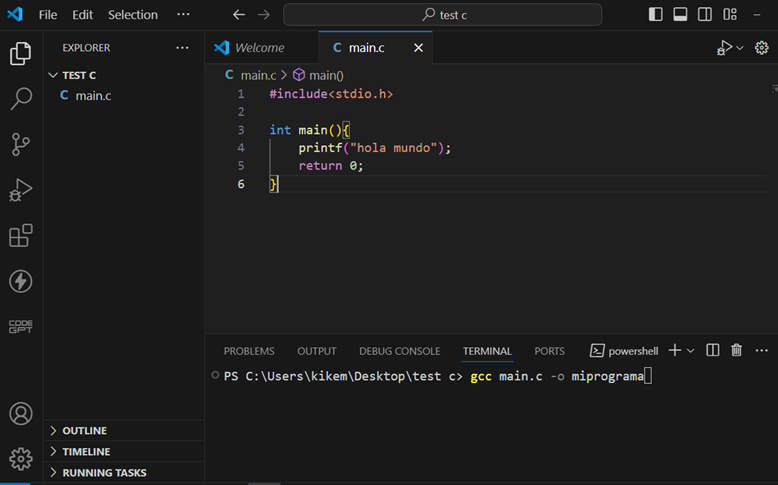Open the Selection menu
778x485 pixels.
133,15
